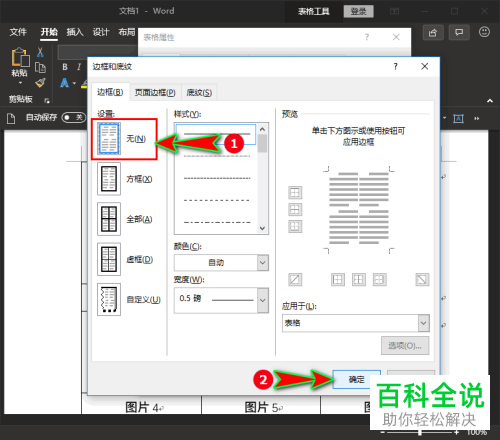The image size is (500, 440).
Task: Click the zoom slider in status bar
Action: point(420,433)
